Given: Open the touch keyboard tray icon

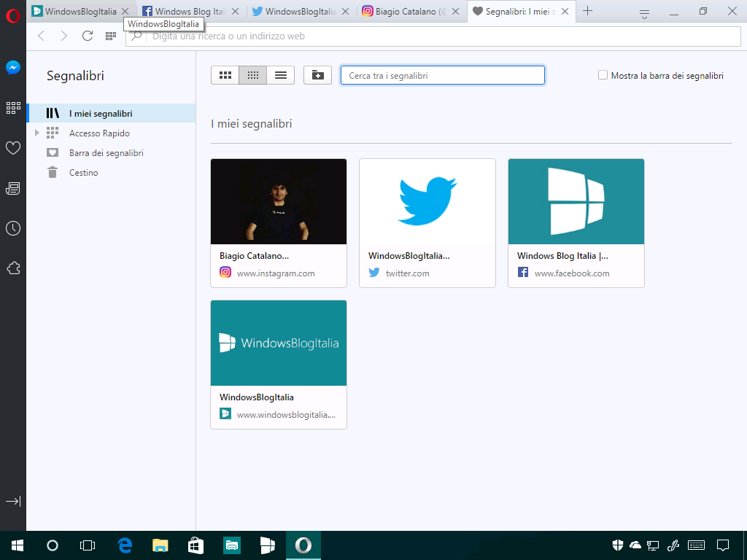Looking at the screenshot, I should click(x=696, y=545).
